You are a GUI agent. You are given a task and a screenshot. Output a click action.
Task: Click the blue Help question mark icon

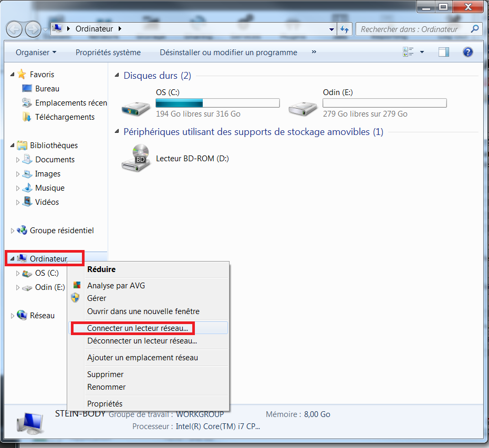pyautogui.click(x=467, y=52)
